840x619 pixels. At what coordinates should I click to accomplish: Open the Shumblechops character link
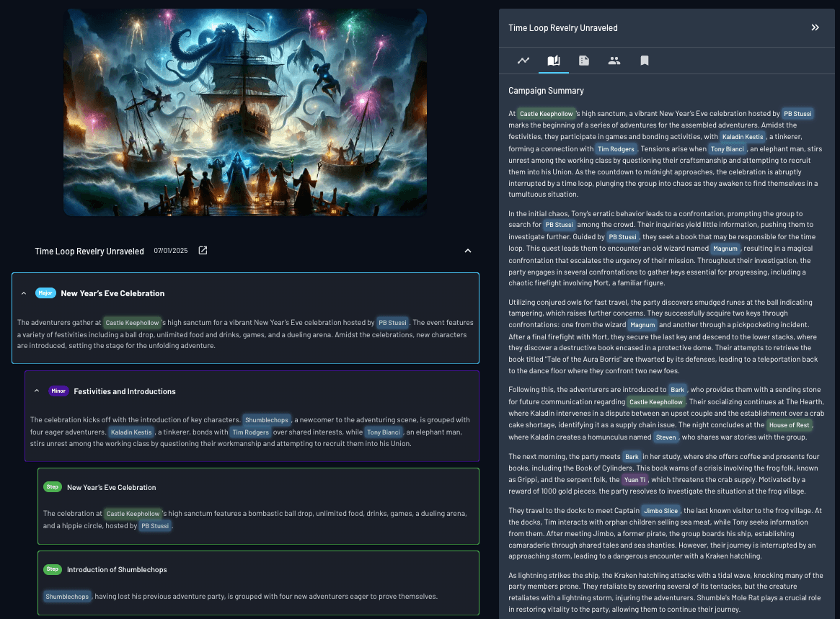(x=267, y=419)
